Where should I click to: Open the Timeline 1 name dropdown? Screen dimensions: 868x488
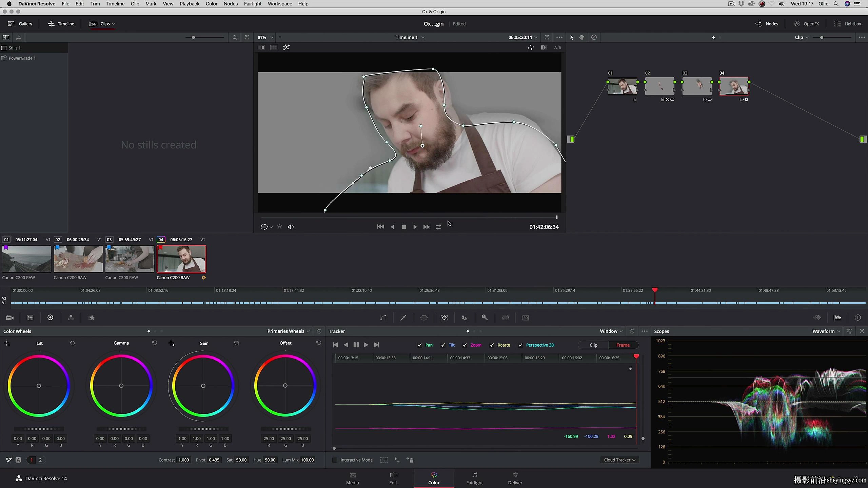click(x=410, y=37)
